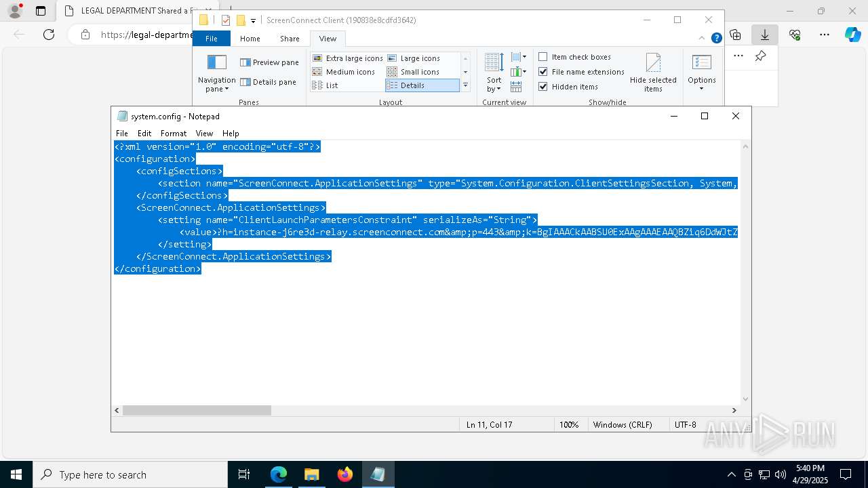Viewport: 868px width, 488px height.
Task: Open the Navigation pane button in Explorer ribbon
Action: click(216, 73)
